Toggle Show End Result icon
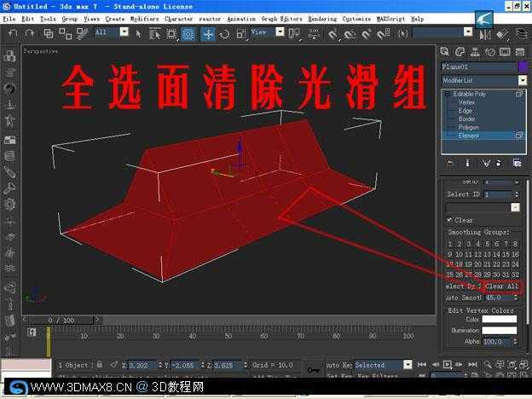The width and height of the screenshot is (532, 399). tap(467, 163)
